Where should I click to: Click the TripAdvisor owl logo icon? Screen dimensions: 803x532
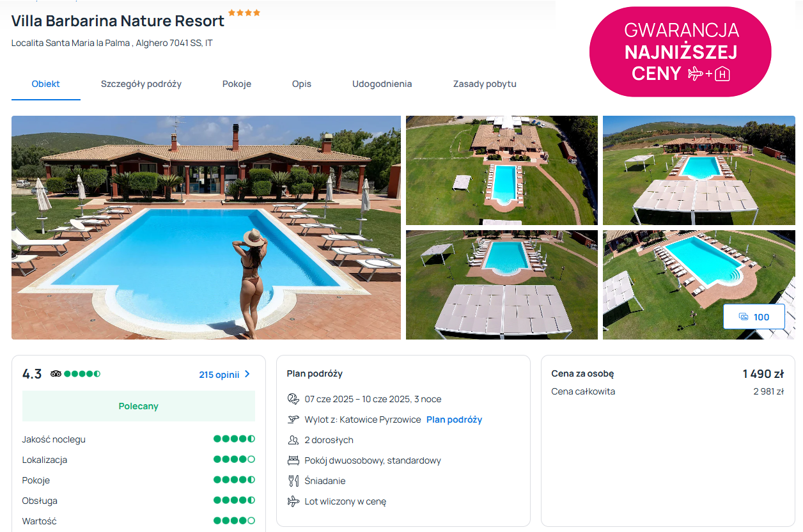coord(56,374)
